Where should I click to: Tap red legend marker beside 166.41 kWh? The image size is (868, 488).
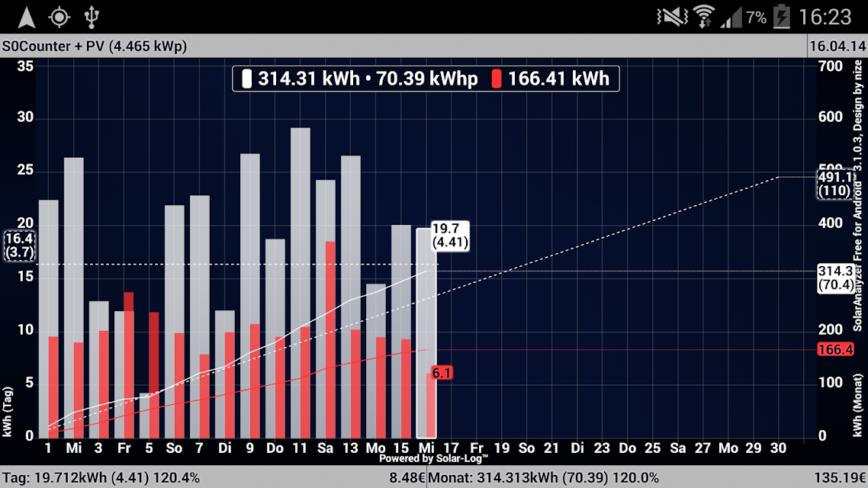tap(497, 79)
